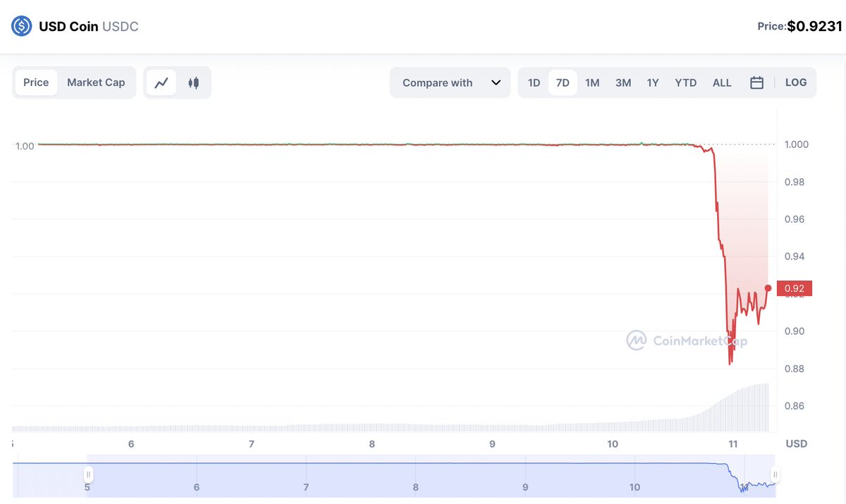This screenshot has height=504, width=846.
Task: Click the 0.86 axis label
Action: (x=794, y=406)
